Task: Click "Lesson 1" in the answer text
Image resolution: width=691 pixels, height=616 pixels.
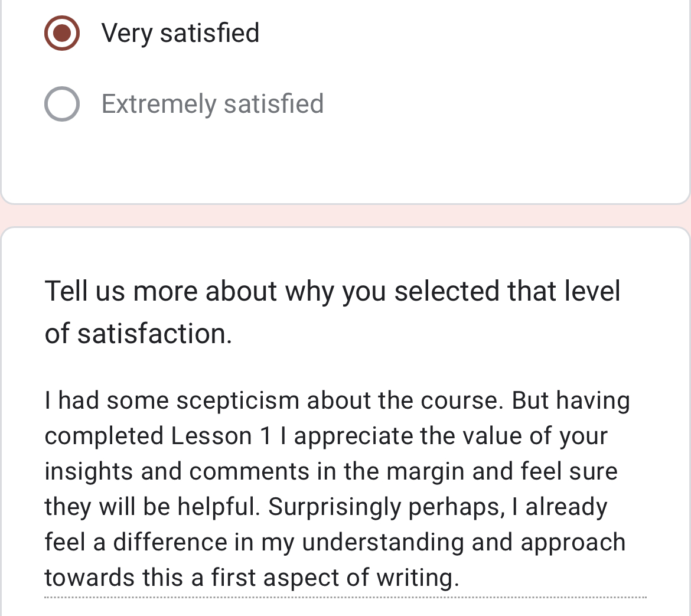Action: pos(221,436)
